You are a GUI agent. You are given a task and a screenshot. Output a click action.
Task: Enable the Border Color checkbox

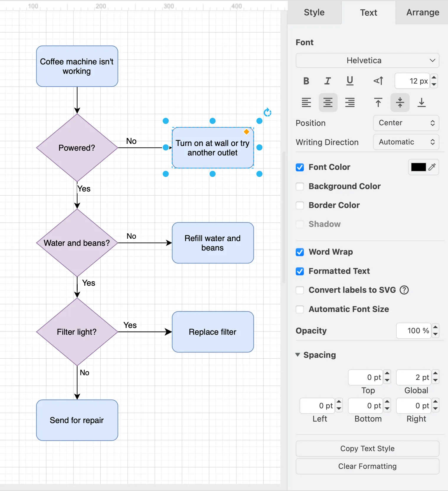(x=300, y=205)
